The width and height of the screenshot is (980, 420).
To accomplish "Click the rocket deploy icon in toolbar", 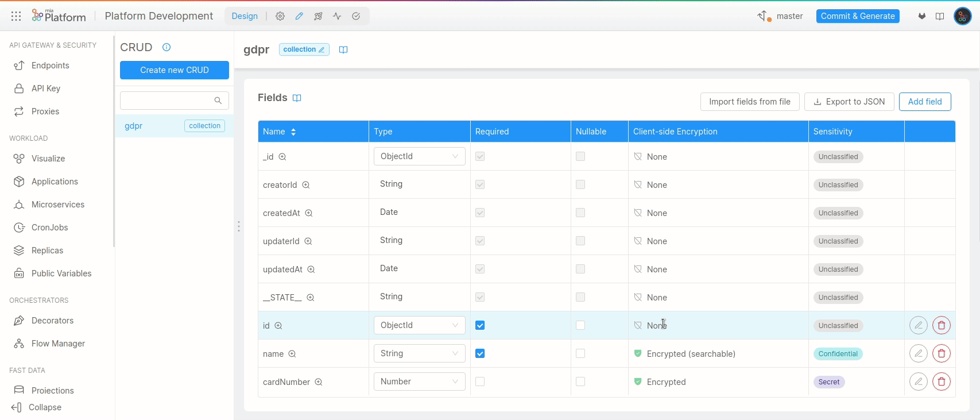I will click(x=318, y=16).
